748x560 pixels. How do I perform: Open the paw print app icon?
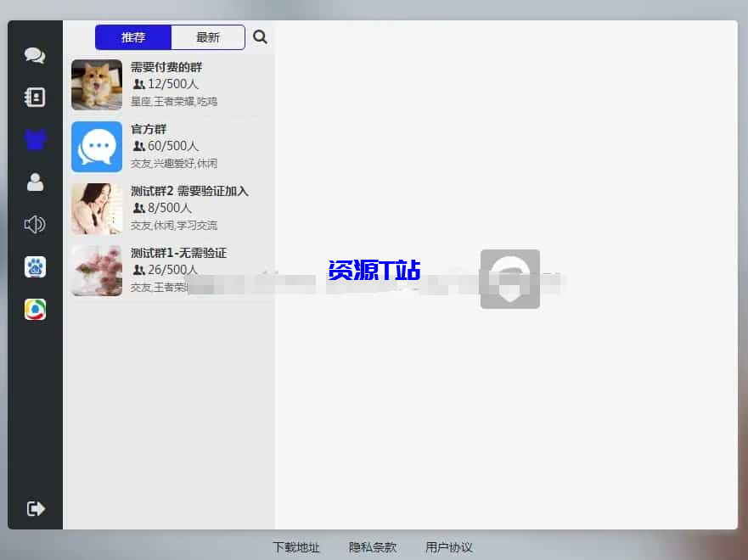pos(34,266)
